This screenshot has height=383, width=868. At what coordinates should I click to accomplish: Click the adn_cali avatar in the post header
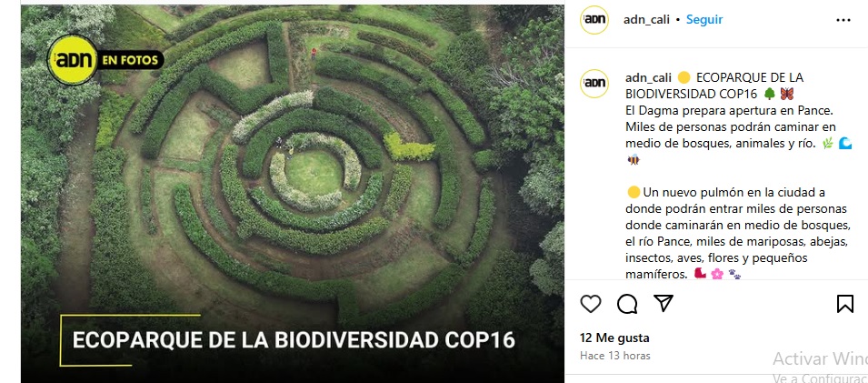coord(594,20)
